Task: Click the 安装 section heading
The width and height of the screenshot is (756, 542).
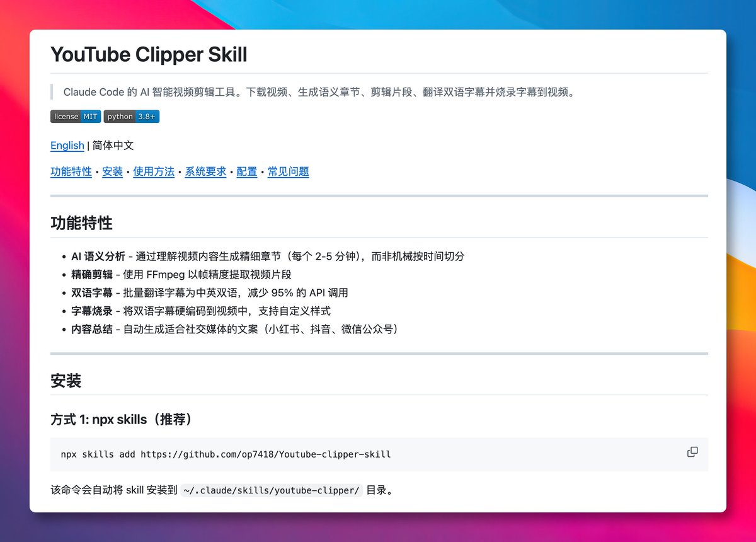Action: click(x=66, y=381)
